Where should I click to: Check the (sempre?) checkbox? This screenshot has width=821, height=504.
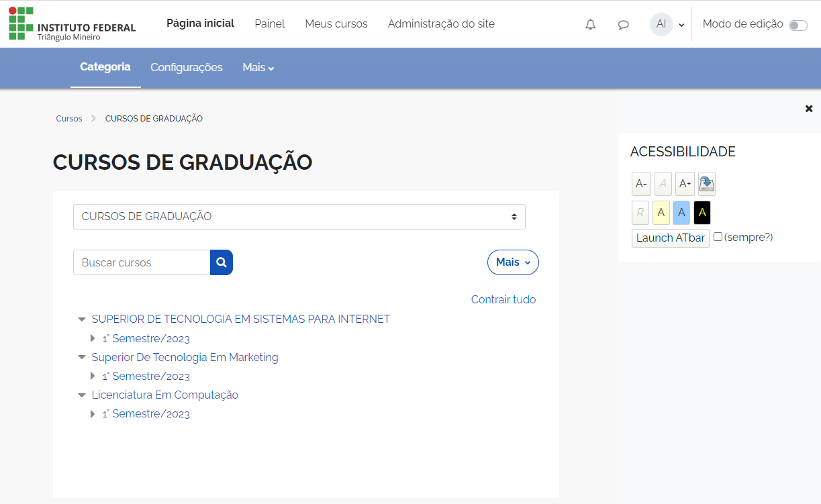718,237
